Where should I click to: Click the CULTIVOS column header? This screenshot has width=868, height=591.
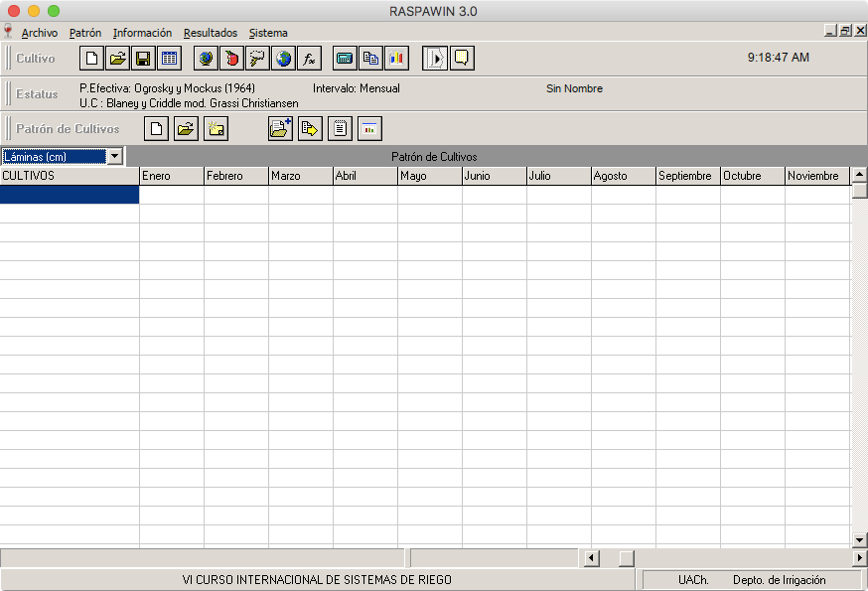(70, 176)
